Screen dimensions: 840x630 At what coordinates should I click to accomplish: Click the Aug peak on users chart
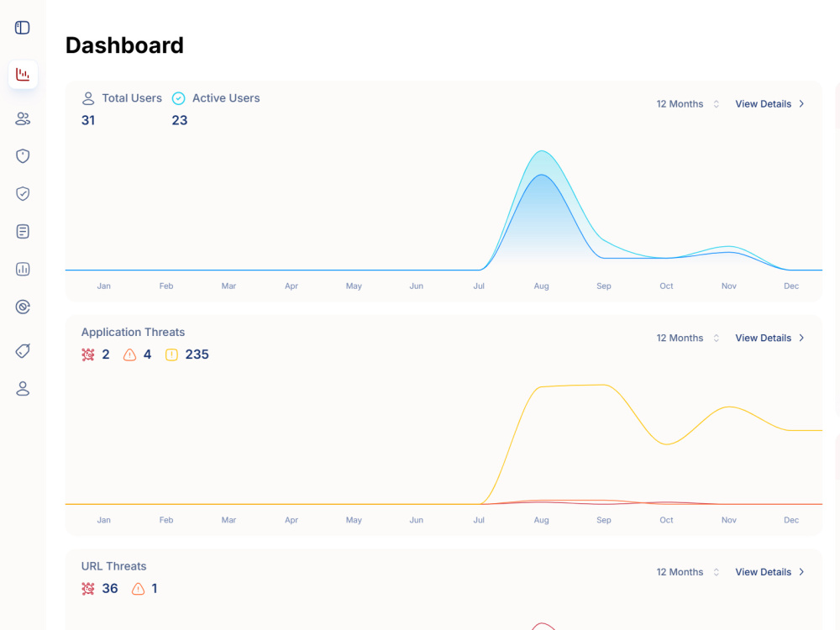[x=542, y=151]
